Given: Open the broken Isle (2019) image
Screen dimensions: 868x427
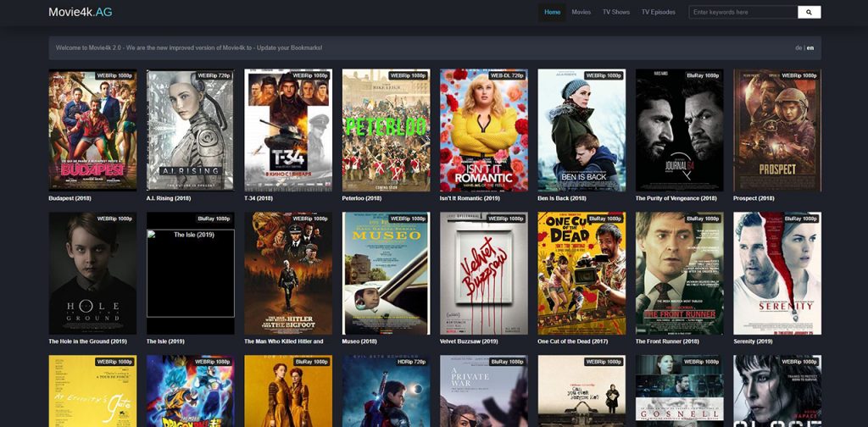Looking at the screenshot, I should click(x=190, y=274).
